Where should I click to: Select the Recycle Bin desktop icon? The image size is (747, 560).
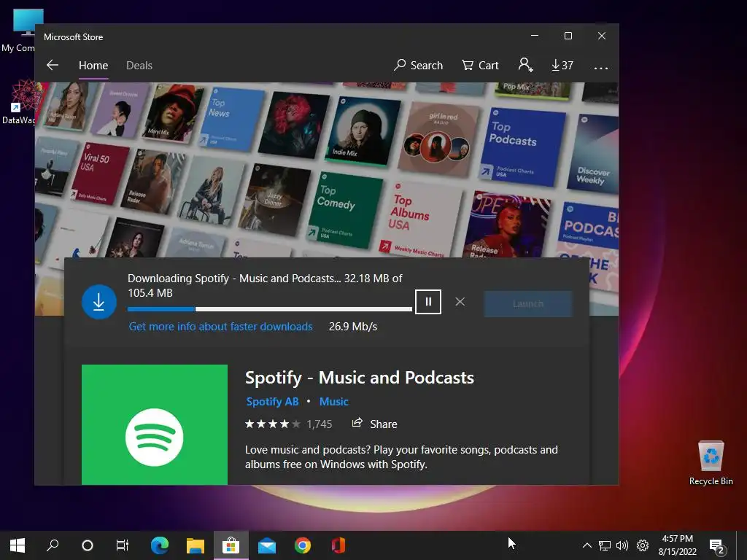click(711, 463)
